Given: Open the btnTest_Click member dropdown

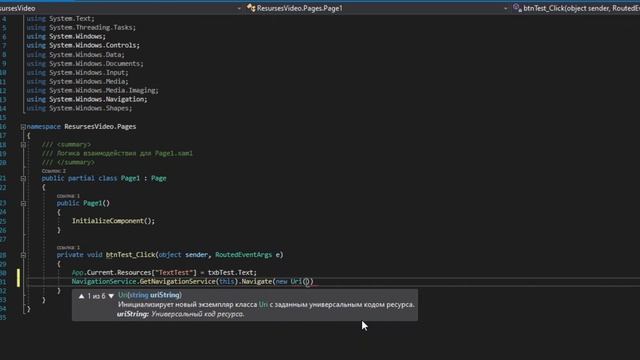Looking at the screenshot, I should [x=581, y=8].
